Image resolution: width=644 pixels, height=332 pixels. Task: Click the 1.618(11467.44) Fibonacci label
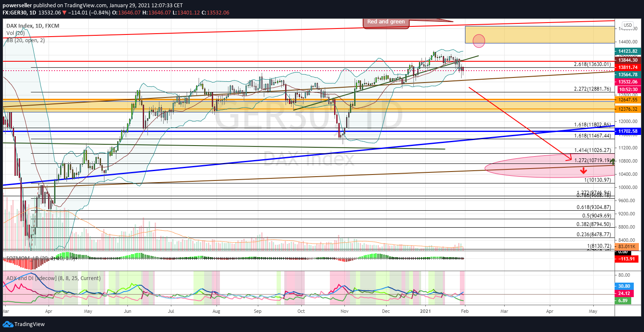(x=592, y=135)
